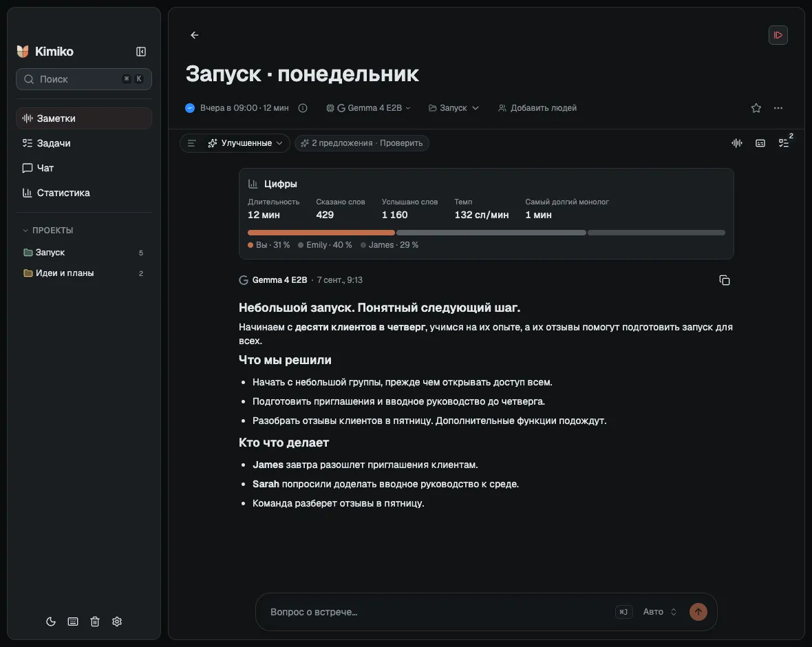Open the Улучшенные mode dropdown
The height and width of the screenshot is (647, 812).
pyautogui.click(x=246, y=143)
